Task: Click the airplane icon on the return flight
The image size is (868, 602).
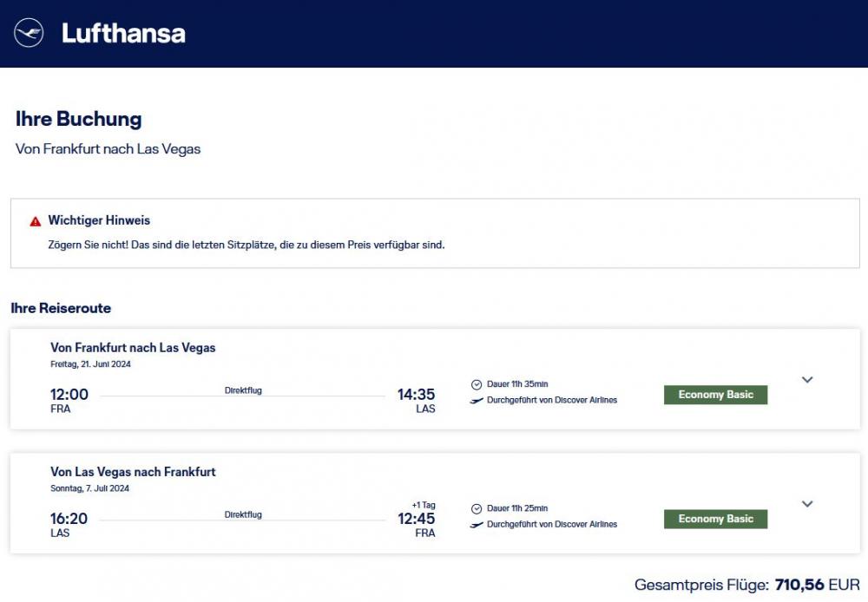Action: (x=476, y=525)
